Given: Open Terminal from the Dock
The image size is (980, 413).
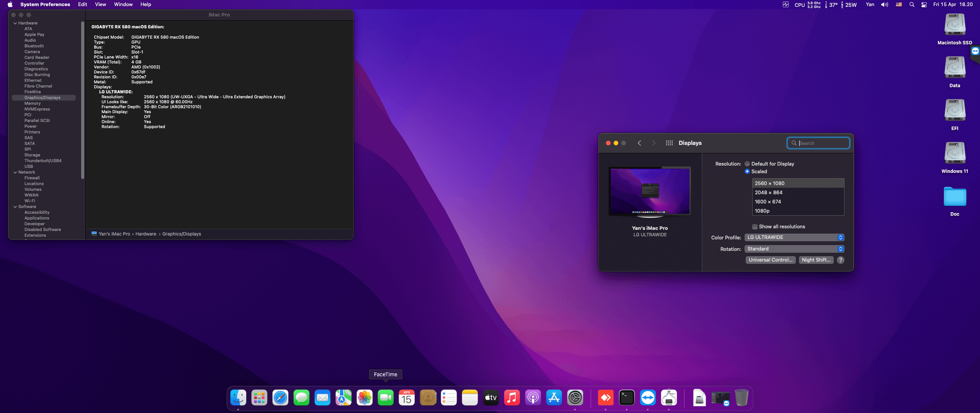Looking at the screenshot, I should (627, 398).
